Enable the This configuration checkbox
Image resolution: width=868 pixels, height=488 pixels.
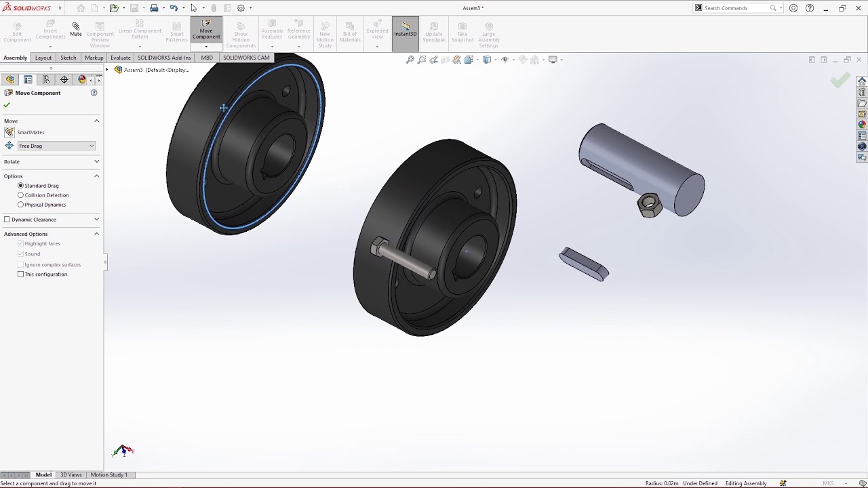click(x=20, y=274)
